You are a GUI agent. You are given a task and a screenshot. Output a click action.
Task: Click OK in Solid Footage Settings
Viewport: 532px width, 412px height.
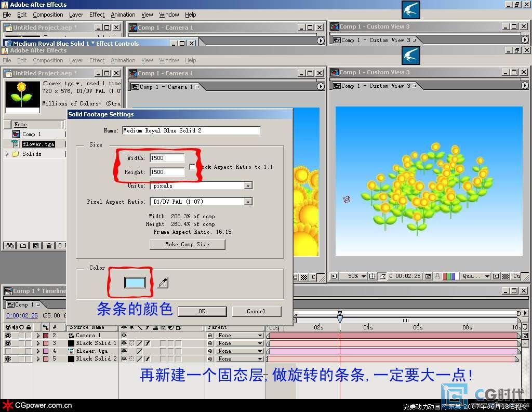point(202,311)
